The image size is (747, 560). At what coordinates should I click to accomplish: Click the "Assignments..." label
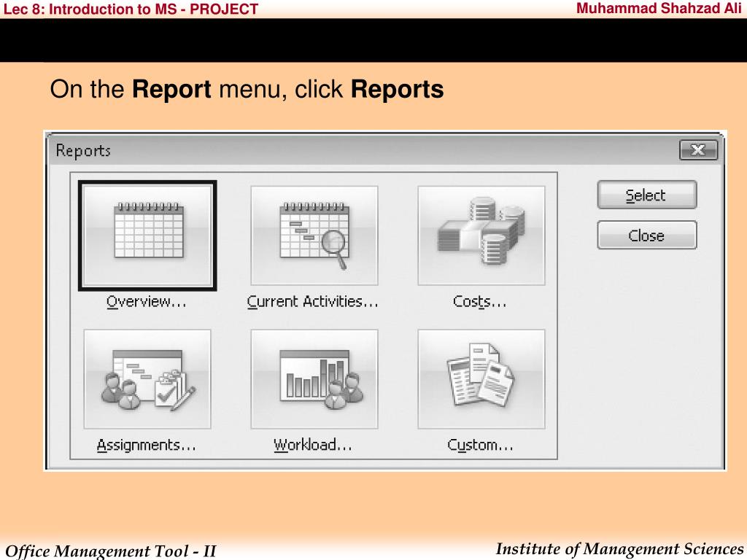[146, 446]
